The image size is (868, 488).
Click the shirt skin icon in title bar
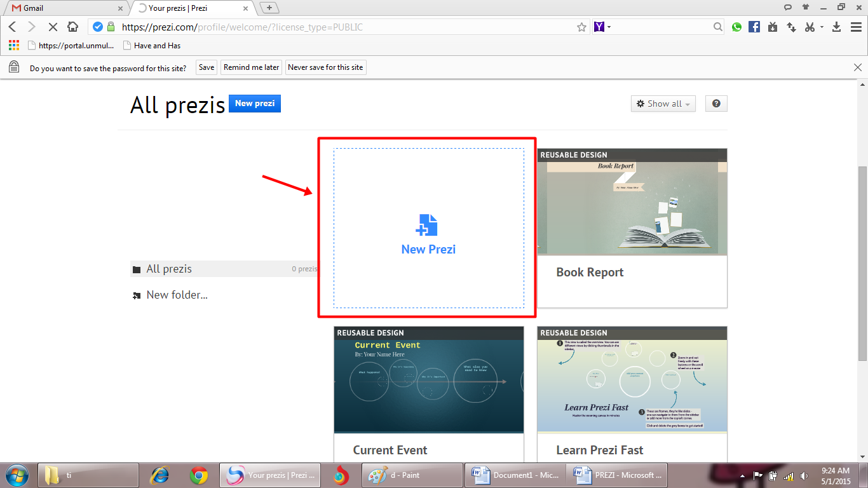(806, 8)
